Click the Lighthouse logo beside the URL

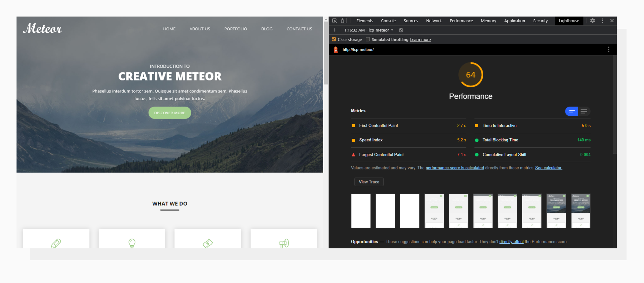click(335, 49)
